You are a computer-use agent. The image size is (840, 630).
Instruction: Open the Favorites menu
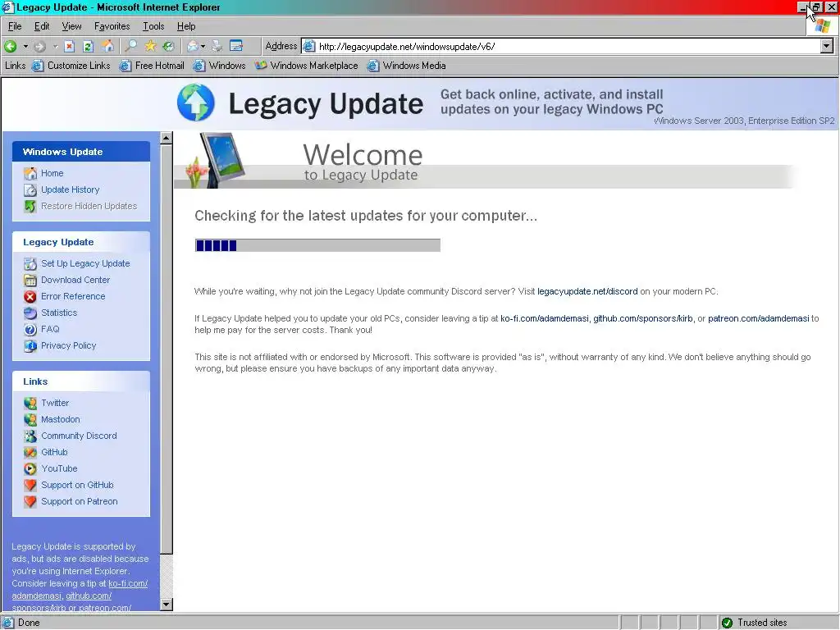[x=112, y=26]
